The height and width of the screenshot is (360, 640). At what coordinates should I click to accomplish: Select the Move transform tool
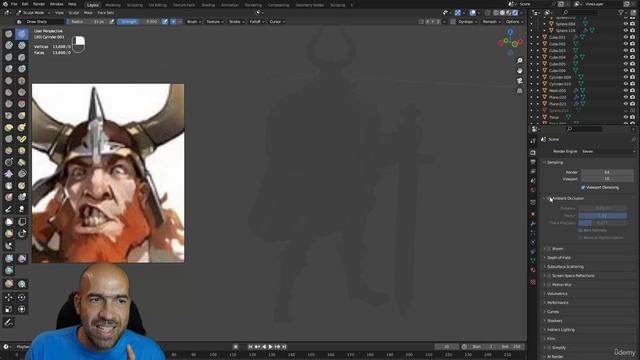[9, 298]
